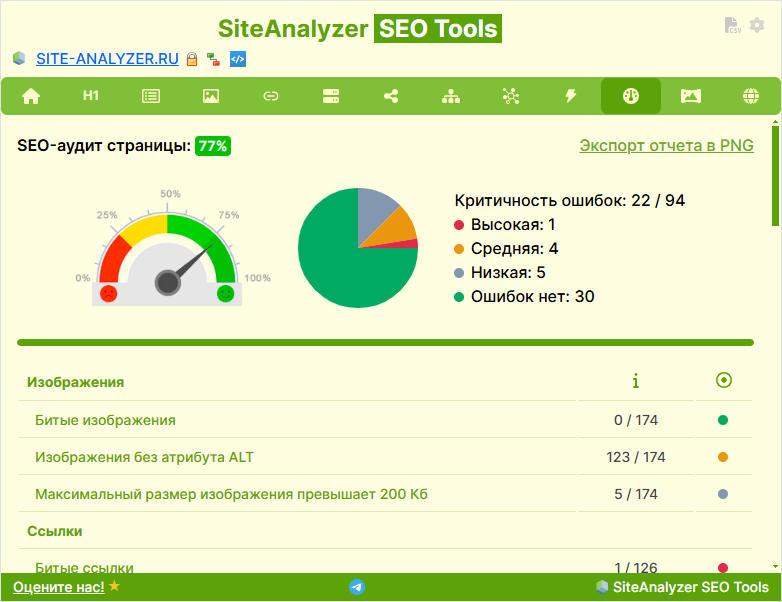Viewport: 782px width, 602px height.
Task: Click the SiteAnalyzer SEO Tools footer label
Action: (683, 587)
